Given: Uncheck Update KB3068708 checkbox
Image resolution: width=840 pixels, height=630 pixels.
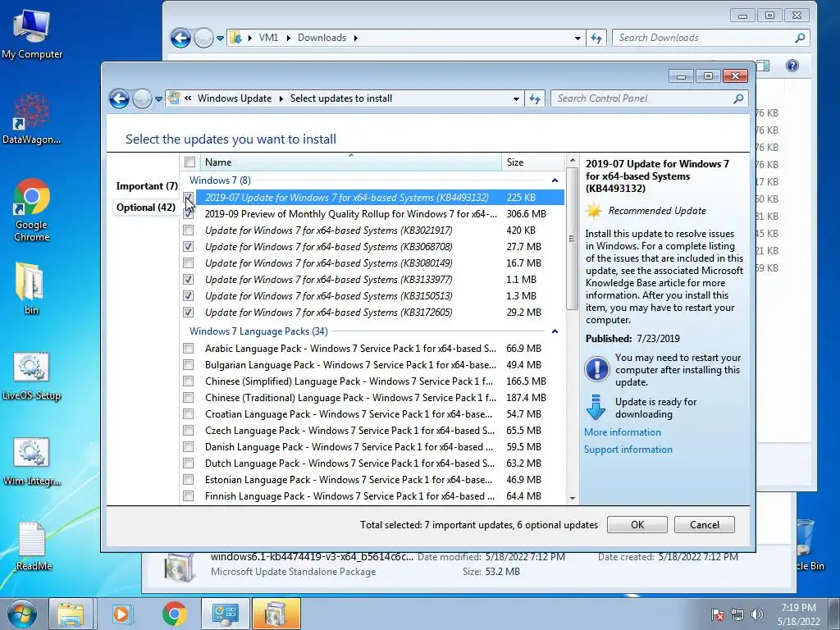Looking at the screenshot, I should click(x=188, y=247).
